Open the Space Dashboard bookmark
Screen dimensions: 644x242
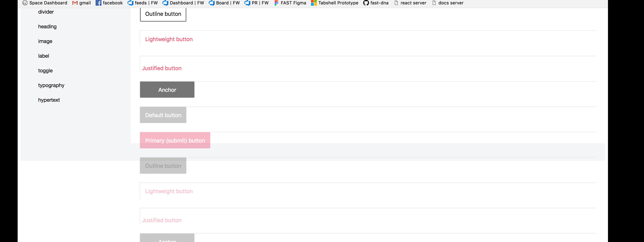coord(45,3)
